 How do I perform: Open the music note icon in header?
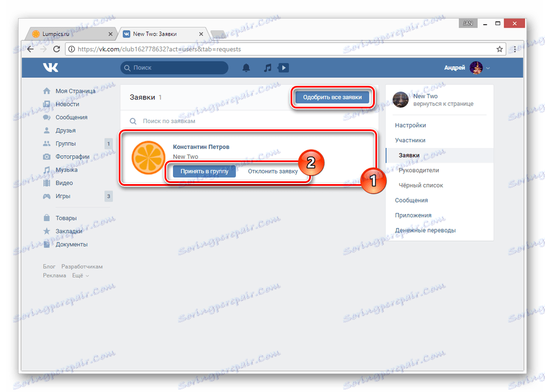pos(267,68)
